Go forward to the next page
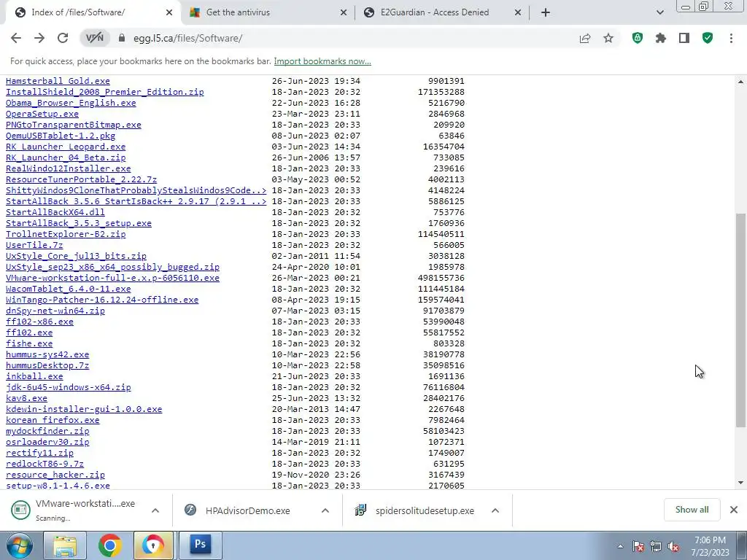This screenshot has width=747, height=560. point(39,38)
